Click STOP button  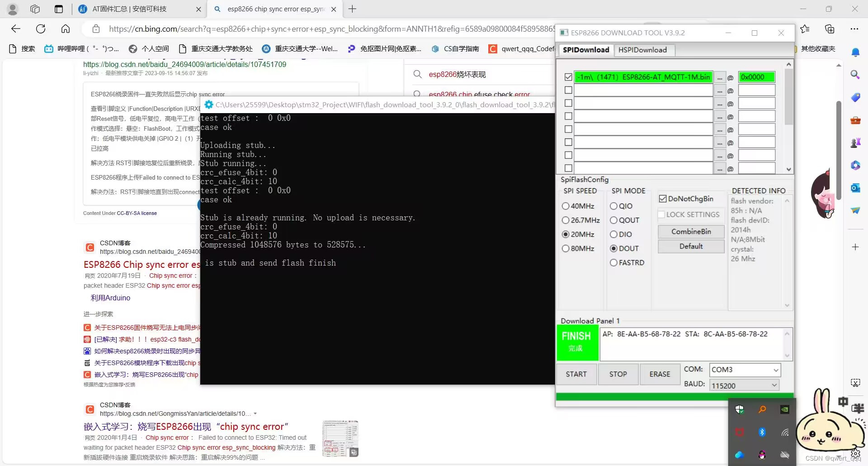[x=618, y=374]
